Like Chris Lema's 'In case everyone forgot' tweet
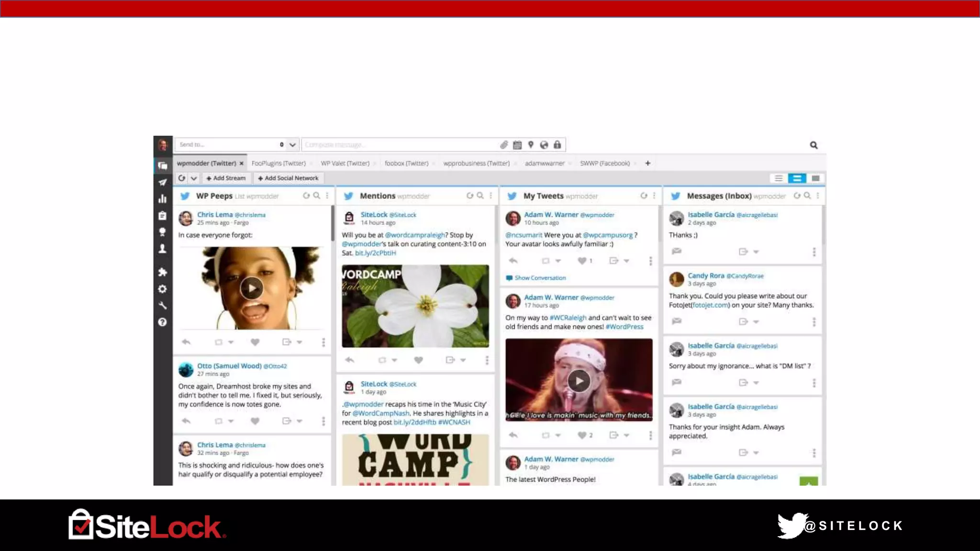The image size is (980, 551). click(255, 342)
